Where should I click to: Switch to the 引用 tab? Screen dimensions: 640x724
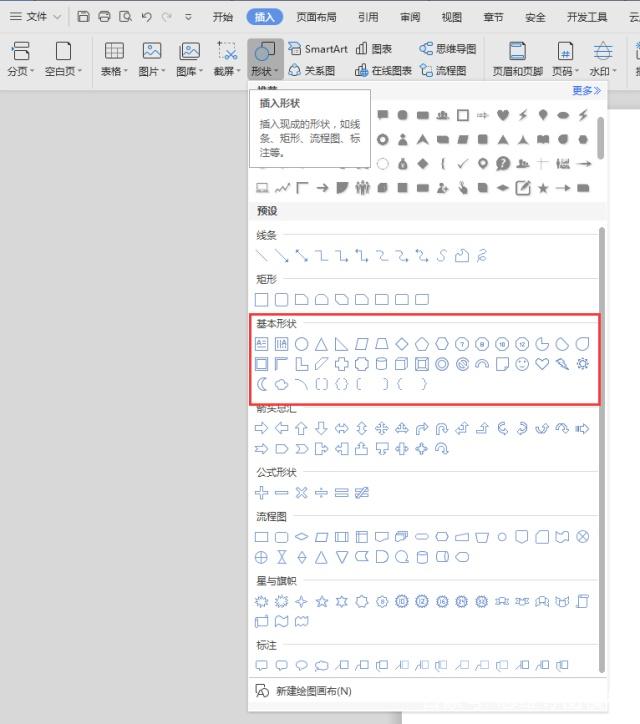(368, 17)
